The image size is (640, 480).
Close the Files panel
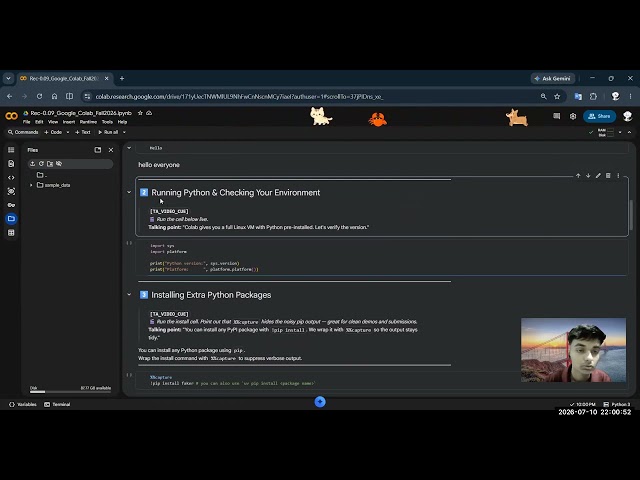click(x=111, y=150)
